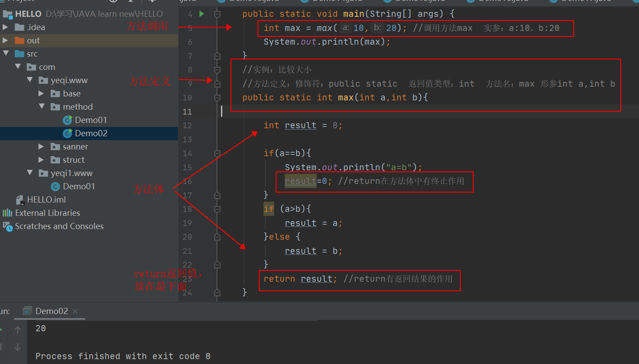This screenshot has width=639, height=364.
Task: Click the HELLO project module icon
Action: [x=8, y=14]
